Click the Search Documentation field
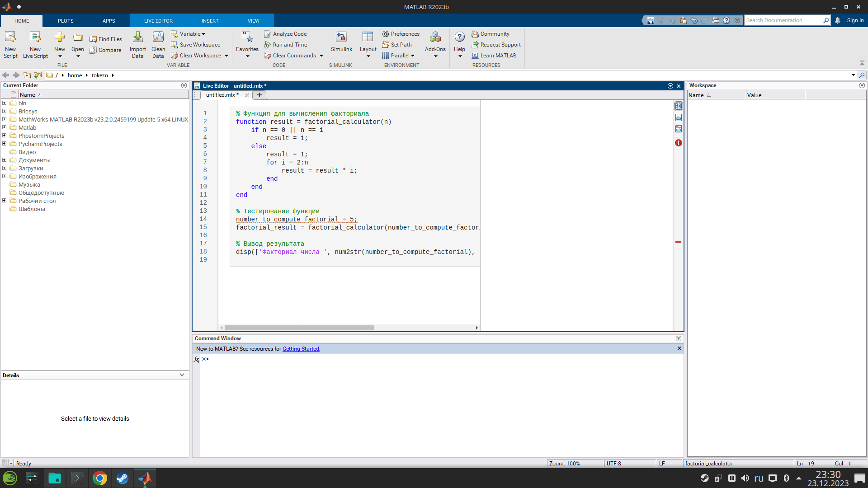The image size is (868, 488). pos(783,20)
